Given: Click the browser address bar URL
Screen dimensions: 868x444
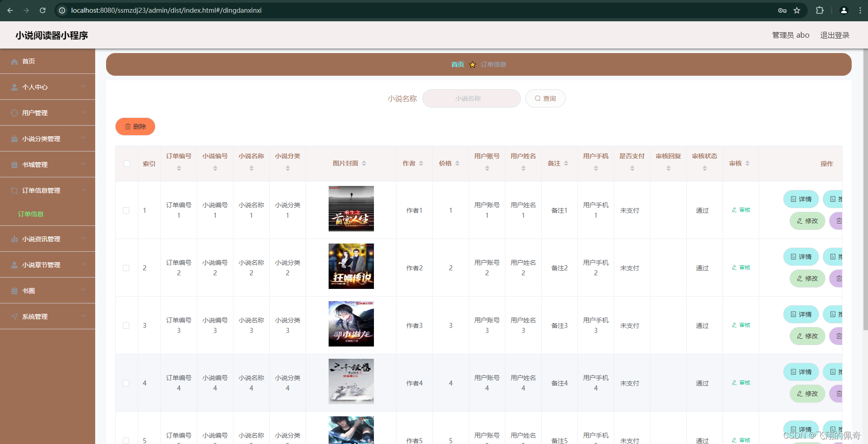Looking at the screenshot, I should tap(166, 10).
